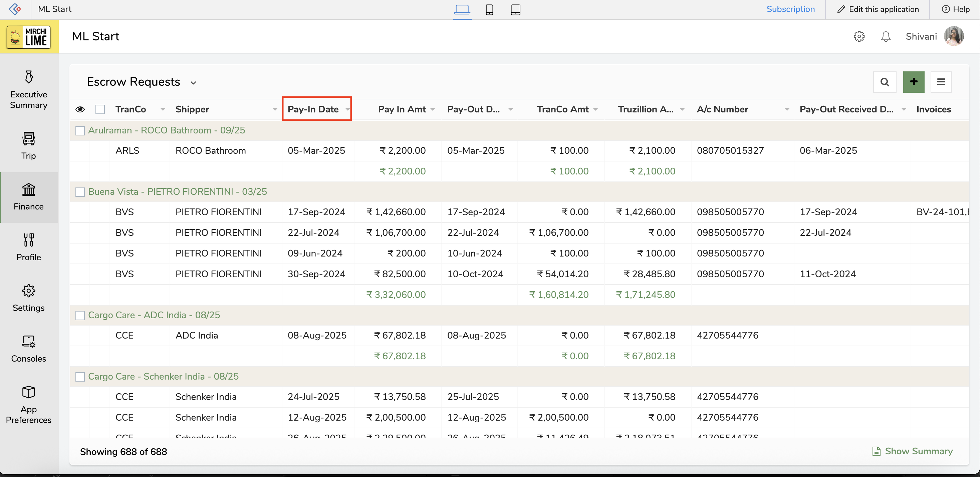The image size is (980, 477).
Task: Click Edit this application button
Action: pyautogui.click(x=878, y=9)
